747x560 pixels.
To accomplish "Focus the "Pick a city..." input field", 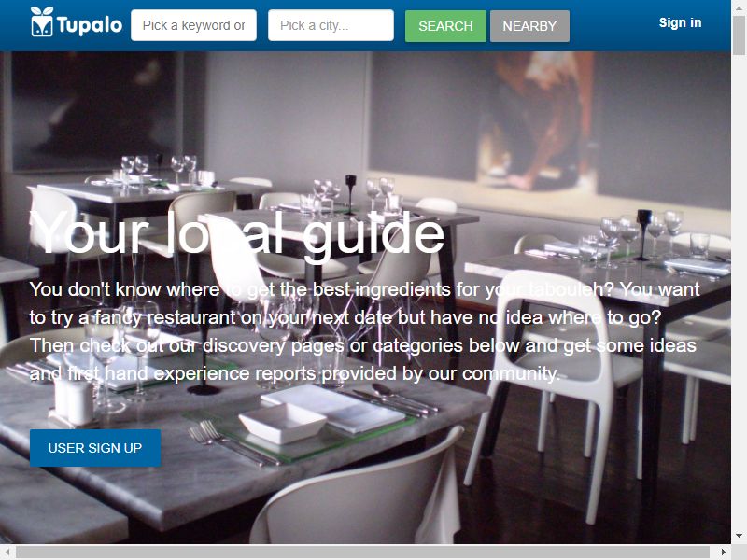I will (x=331, y=25).
